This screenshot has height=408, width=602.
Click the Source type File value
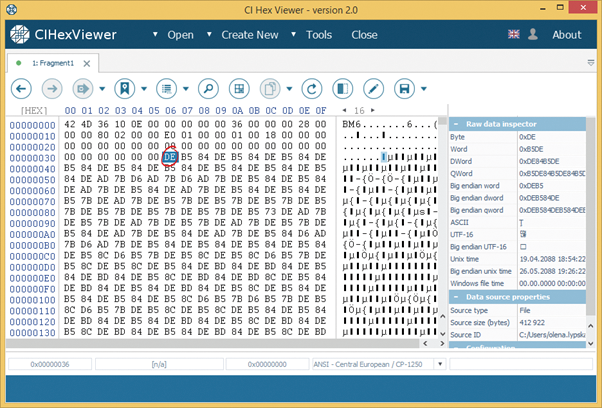(x=524, y=311)
